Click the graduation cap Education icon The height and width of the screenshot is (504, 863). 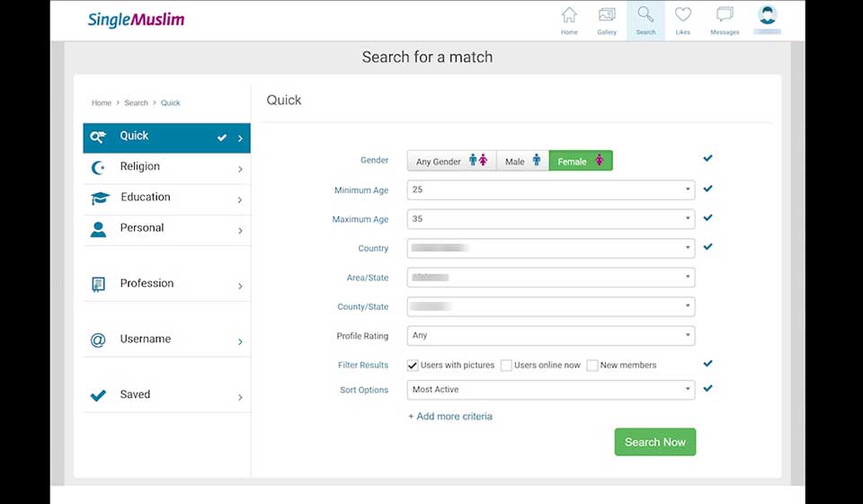tap(100, 199)
